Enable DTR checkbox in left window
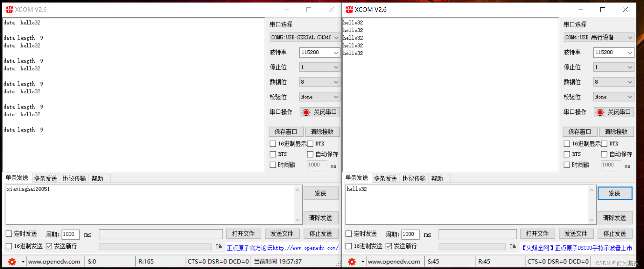 click(310, 144)
